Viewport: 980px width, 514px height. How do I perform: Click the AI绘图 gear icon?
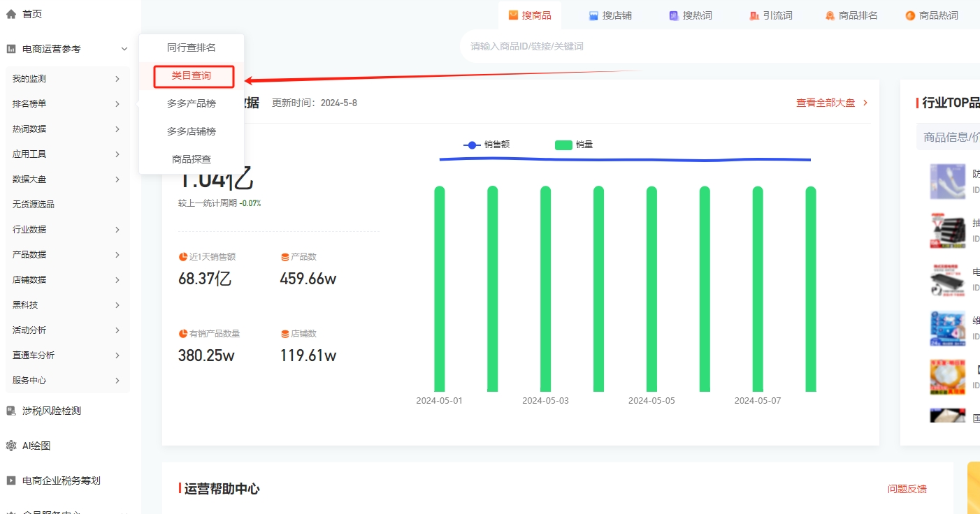pyautogui.click(x=11, y=446)
